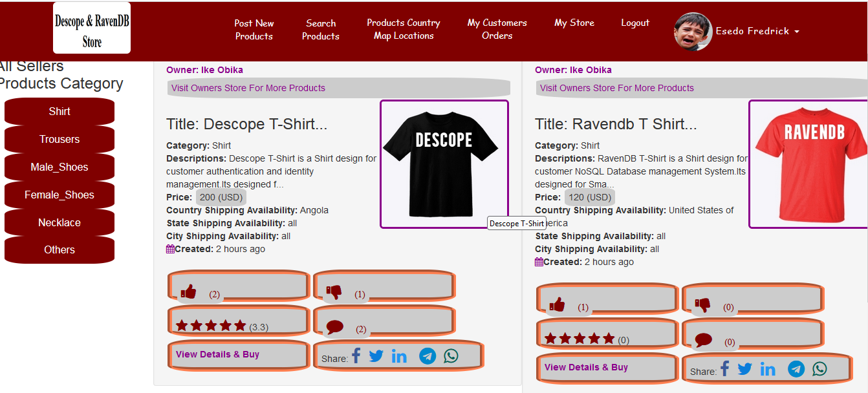Click calendar icon beside Descope Created date
868x393 pixels.
coord(170,249)
